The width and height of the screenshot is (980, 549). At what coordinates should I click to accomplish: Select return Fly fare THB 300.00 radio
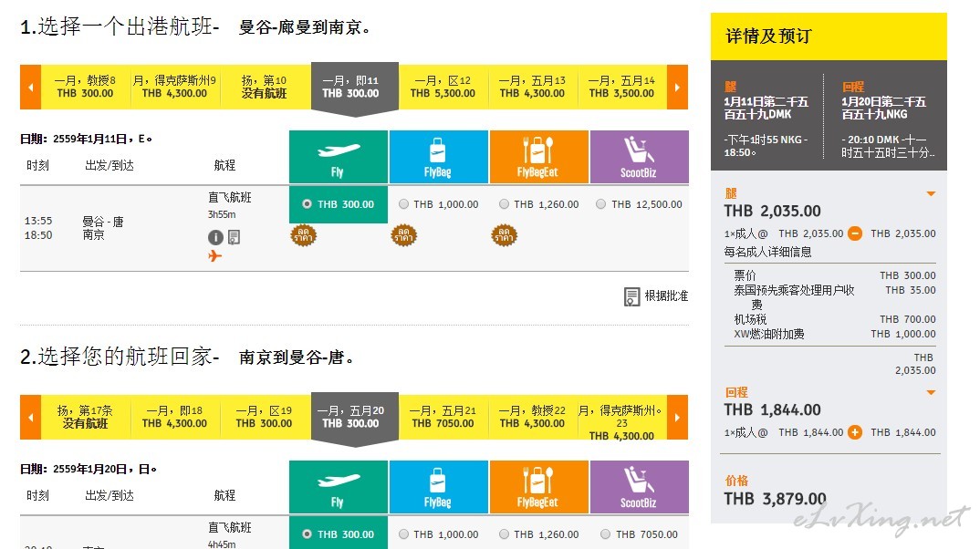tap(307, 534)
